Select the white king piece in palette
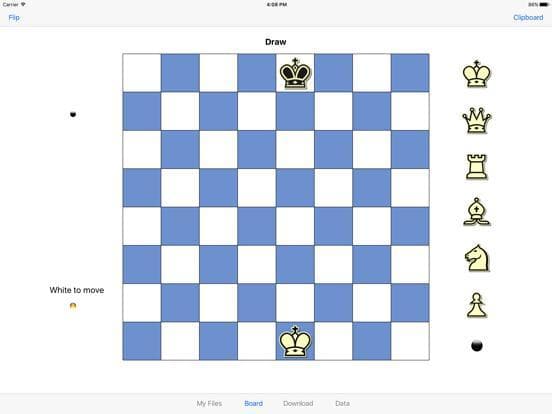The image size is (552, 414). (476, 74)
